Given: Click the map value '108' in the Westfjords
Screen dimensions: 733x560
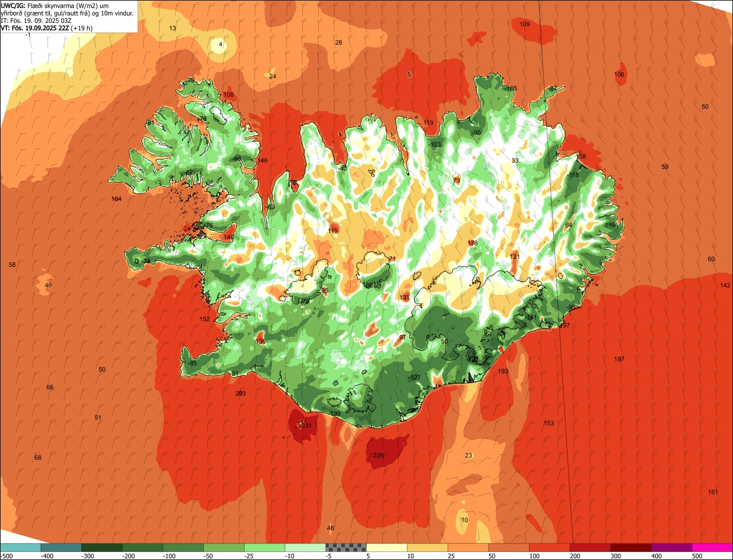Looking at the screenshot, I should [x=228, y=94].
